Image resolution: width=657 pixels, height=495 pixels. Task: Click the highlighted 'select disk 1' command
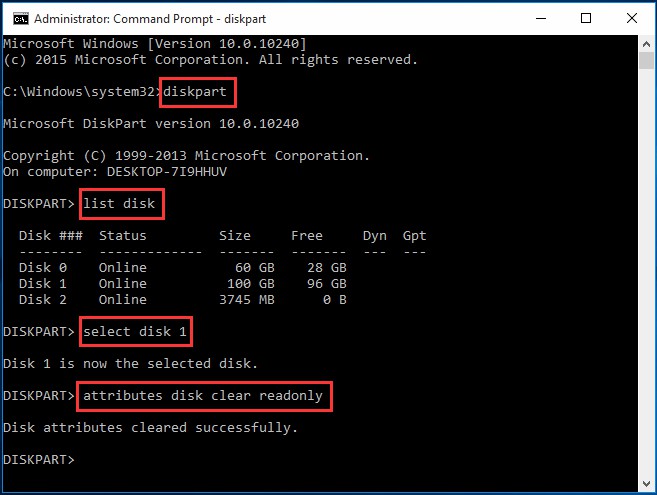click(135, 332)
